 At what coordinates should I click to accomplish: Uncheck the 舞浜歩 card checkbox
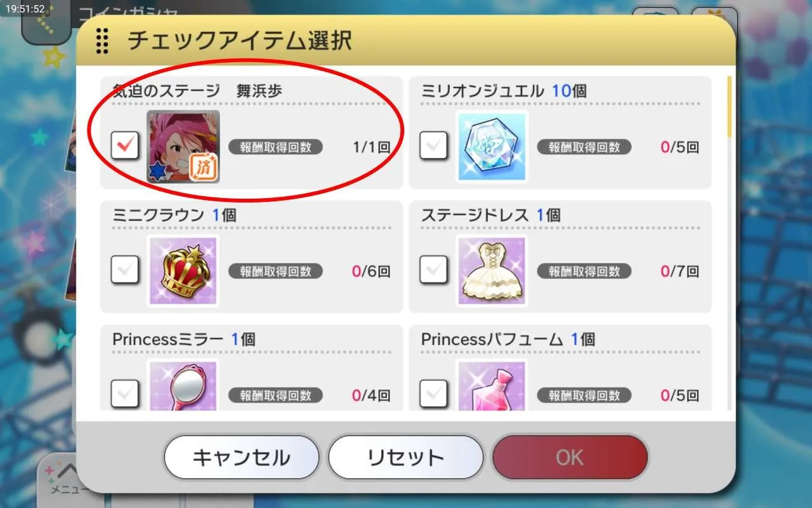point(125,147)
